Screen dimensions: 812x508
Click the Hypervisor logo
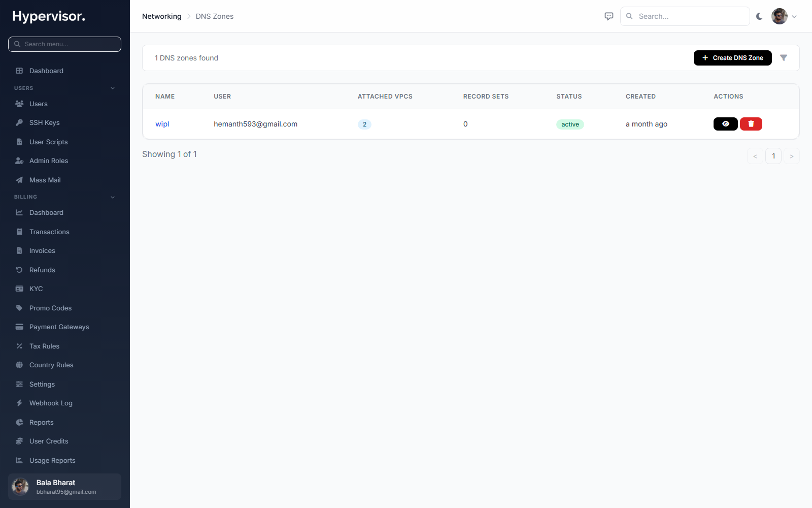49,16
